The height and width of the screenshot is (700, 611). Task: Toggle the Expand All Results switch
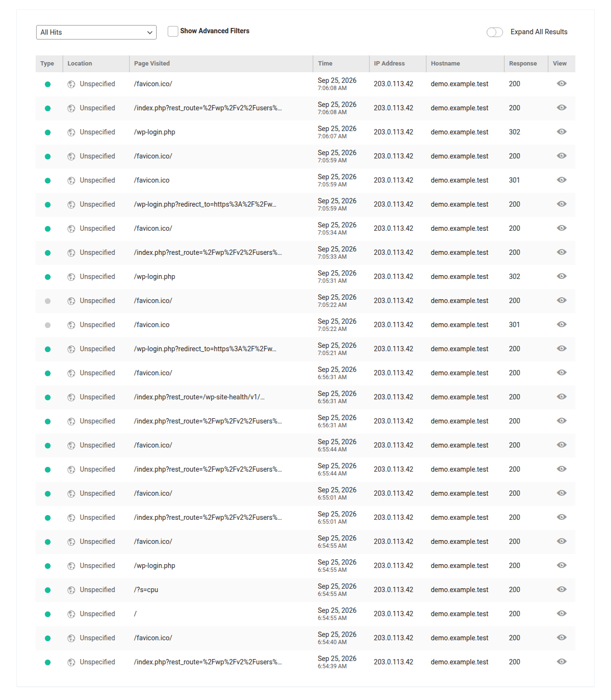pos(495,32)
